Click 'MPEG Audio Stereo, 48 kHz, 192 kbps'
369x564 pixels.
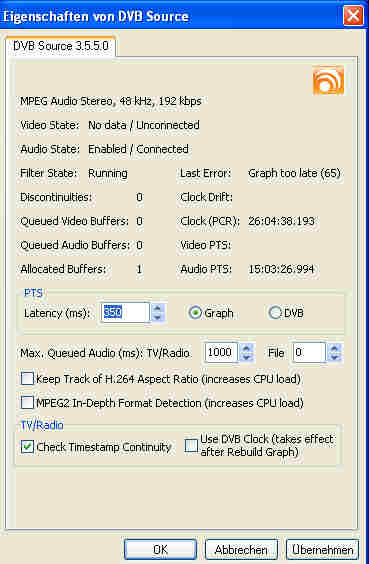[111, 101]
